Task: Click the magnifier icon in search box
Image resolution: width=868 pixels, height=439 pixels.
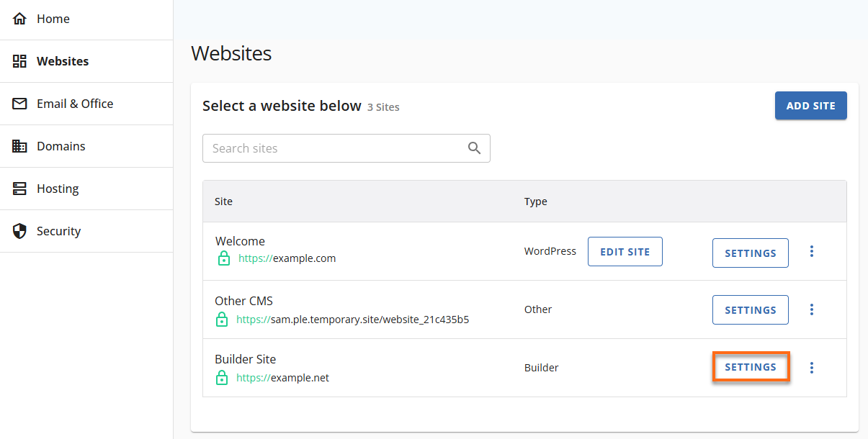Action: click(474, 148)
